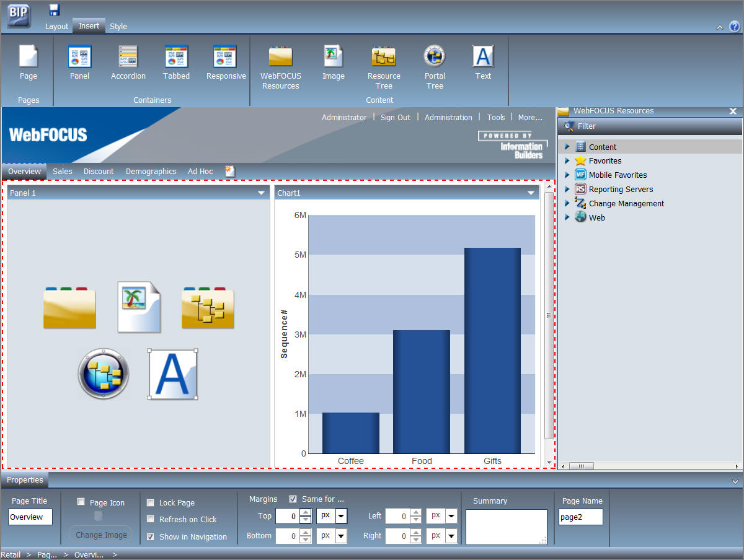
Task: Enable the Lock Page checkbox
Action: coord(151,502)
